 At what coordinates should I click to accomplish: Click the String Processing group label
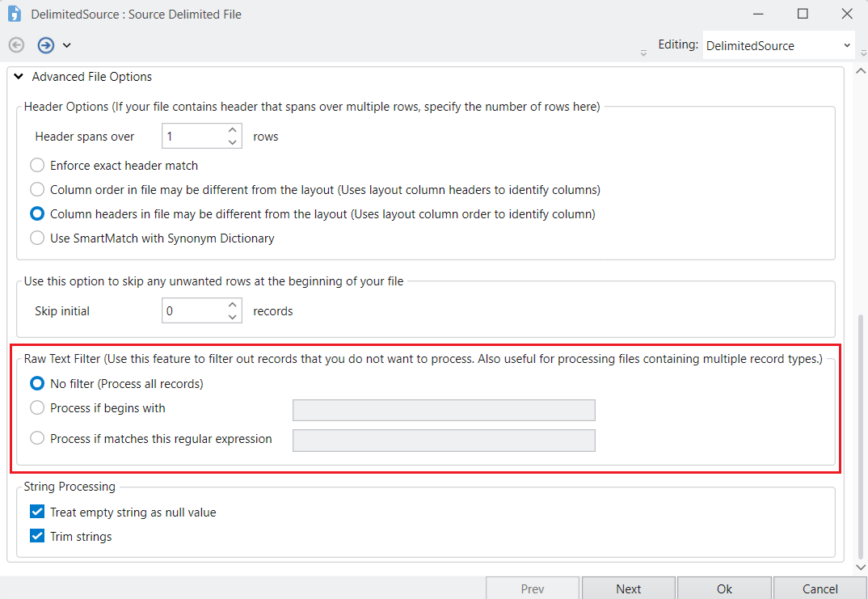pyautogui.click(x=70, y=487)
